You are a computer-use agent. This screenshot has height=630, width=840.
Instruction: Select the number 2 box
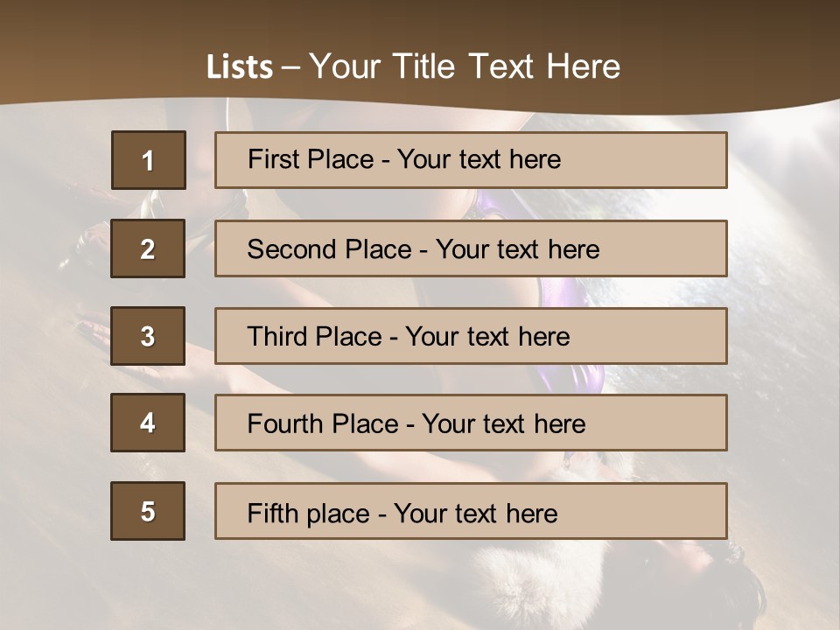click(148, 248)
